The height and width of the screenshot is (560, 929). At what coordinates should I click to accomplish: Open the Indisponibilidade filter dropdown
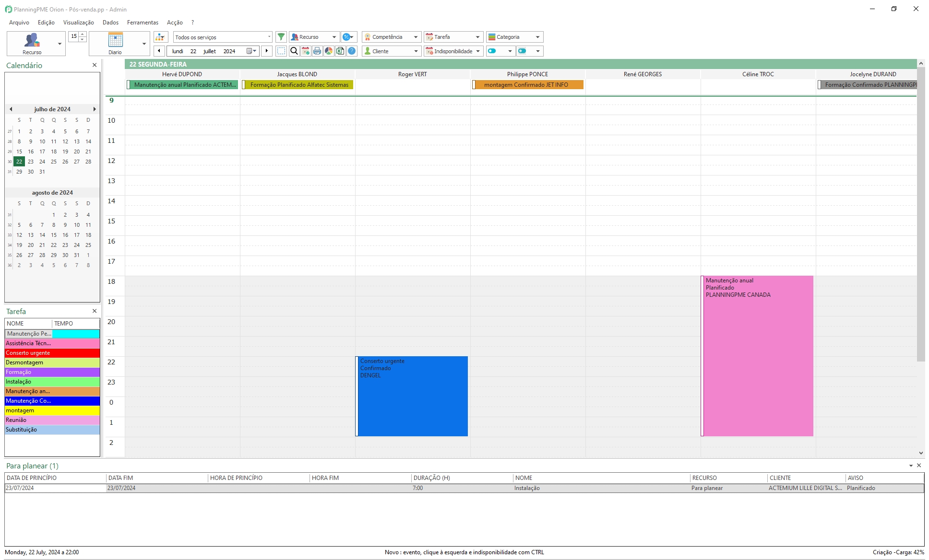pos(453,51)
